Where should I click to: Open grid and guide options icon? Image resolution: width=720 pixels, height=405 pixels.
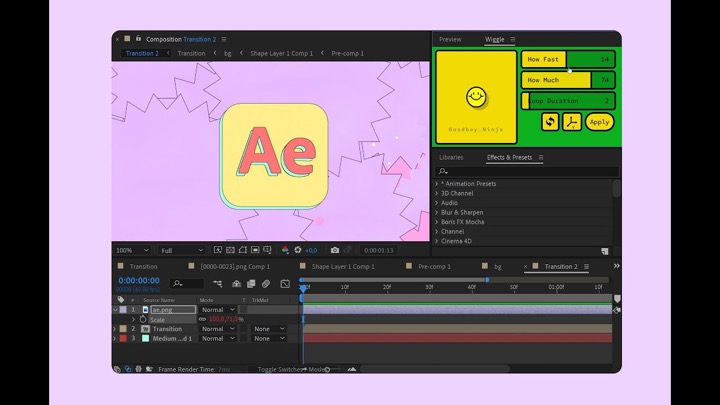pyautogui.click(x=267, y=250)
